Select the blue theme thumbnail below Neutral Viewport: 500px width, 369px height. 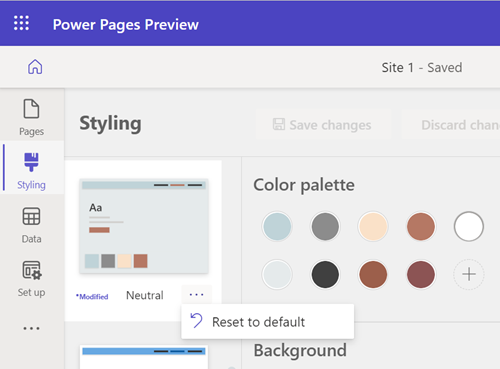[144, 357]
